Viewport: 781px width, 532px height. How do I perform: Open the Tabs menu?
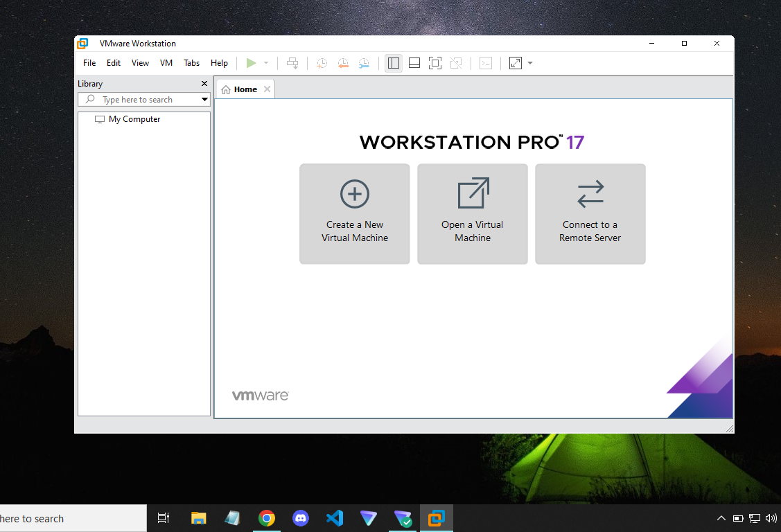[x=191, y=62]
